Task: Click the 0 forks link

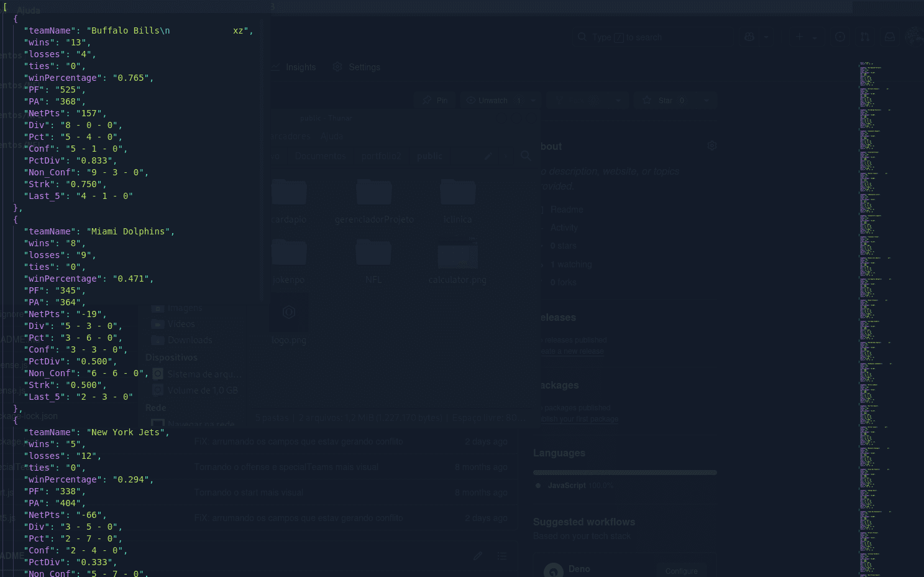Action: point(564,282)
